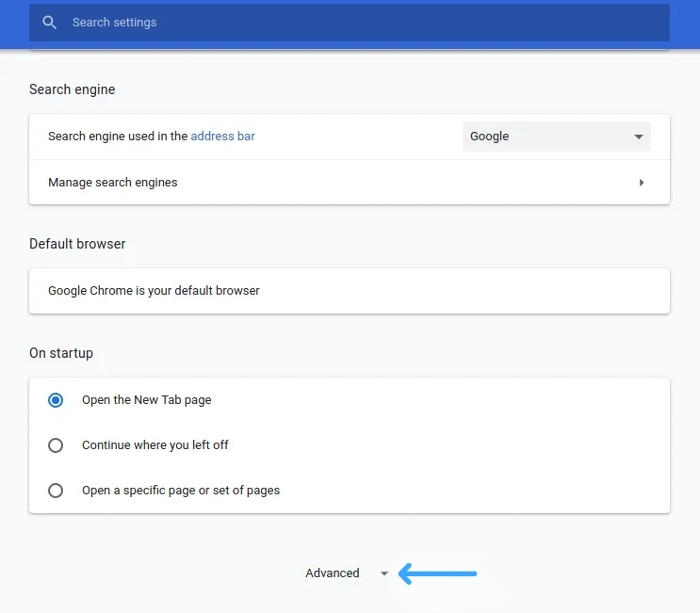Click the Continue where you left off label text
Viewport: 700px width, 613px height.
click(x=155, y=445)
